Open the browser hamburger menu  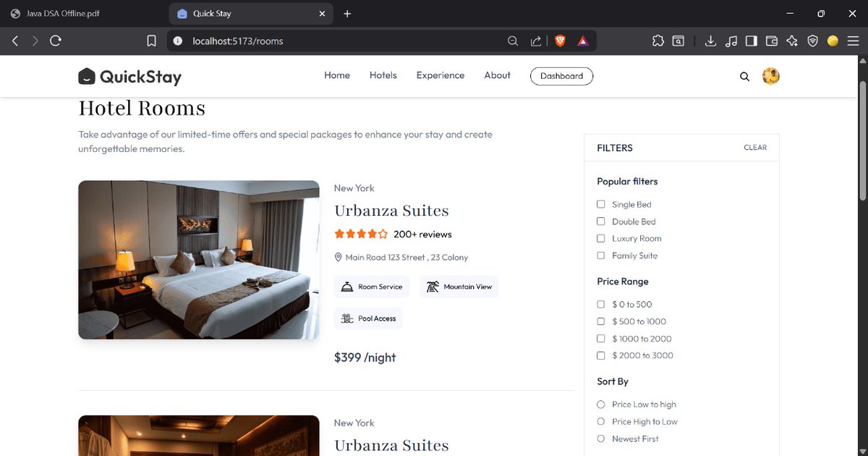pos(854,41)
